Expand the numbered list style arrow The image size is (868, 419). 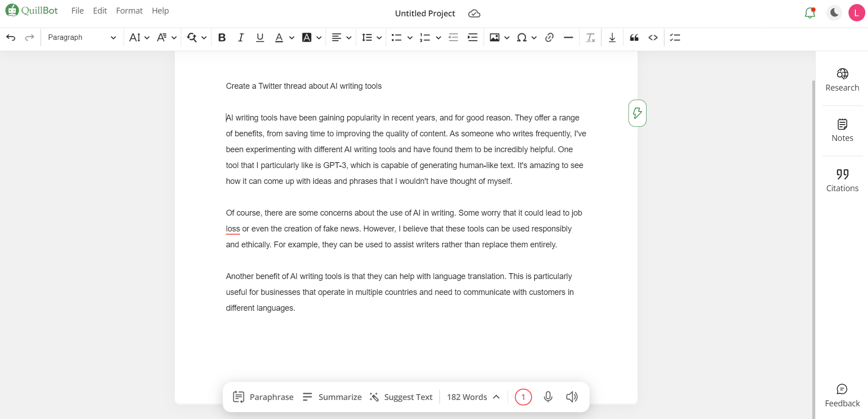click(438, 38)
